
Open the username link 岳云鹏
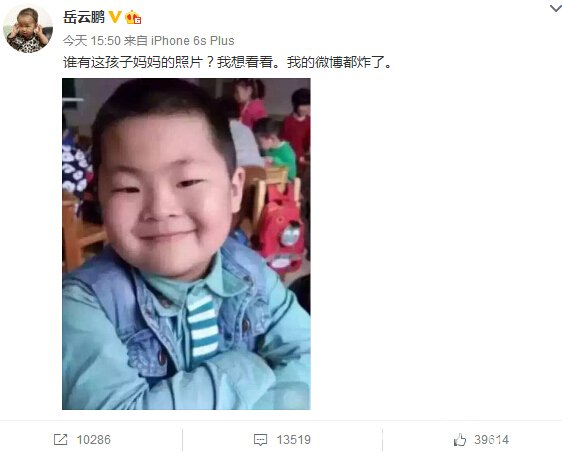tap(84, 17)
